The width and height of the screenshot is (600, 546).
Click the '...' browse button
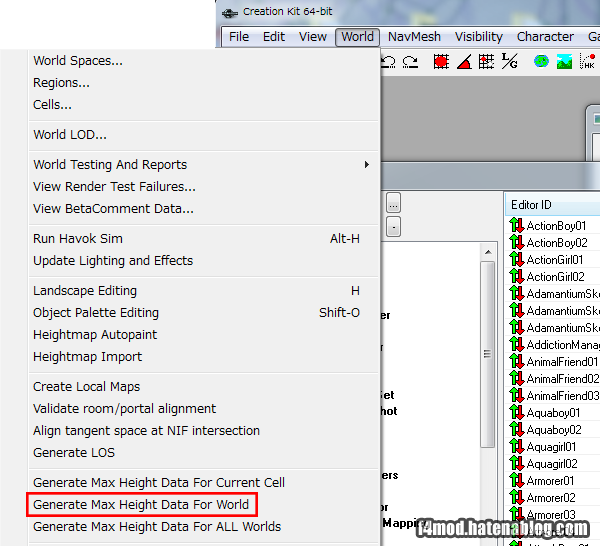click(x=393, y=202)
